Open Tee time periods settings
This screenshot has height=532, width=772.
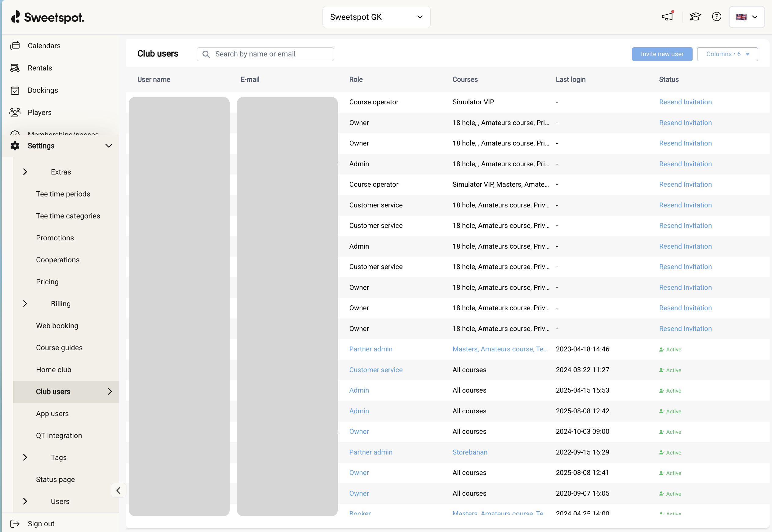coord(63,194)
